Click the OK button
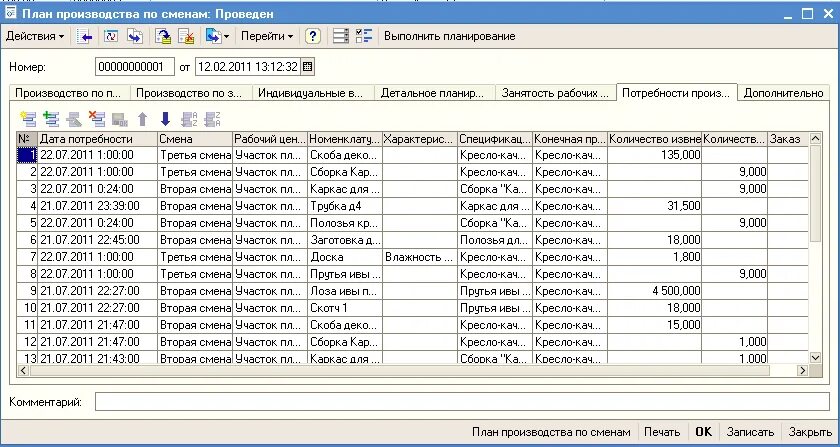Viewport: 840px width, 447px height. [x=703, y=432]
